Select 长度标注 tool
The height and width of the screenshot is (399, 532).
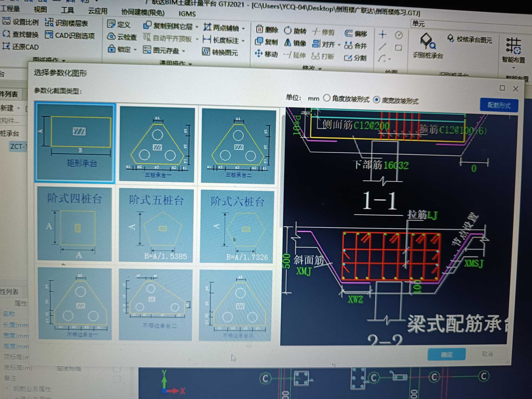[221, 40]
